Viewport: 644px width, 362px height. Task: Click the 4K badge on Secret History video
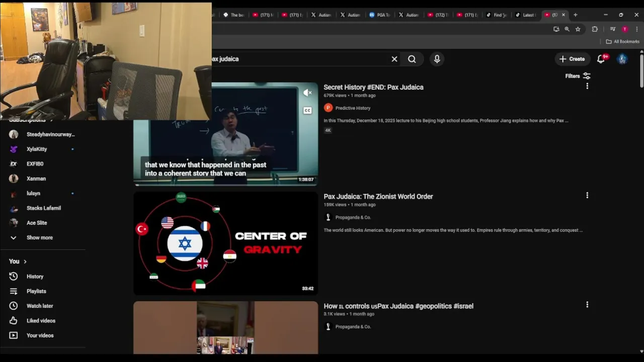(328, 130)
